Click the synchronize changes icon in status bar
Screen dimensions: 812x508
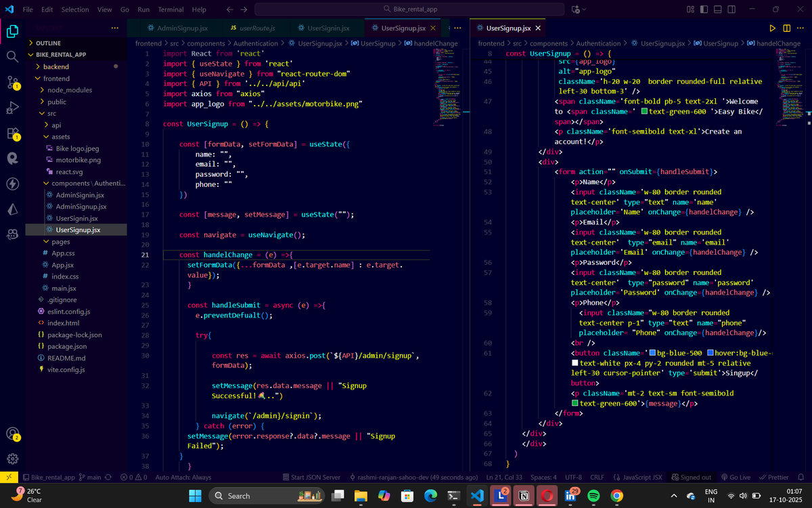tap(107, 478)
